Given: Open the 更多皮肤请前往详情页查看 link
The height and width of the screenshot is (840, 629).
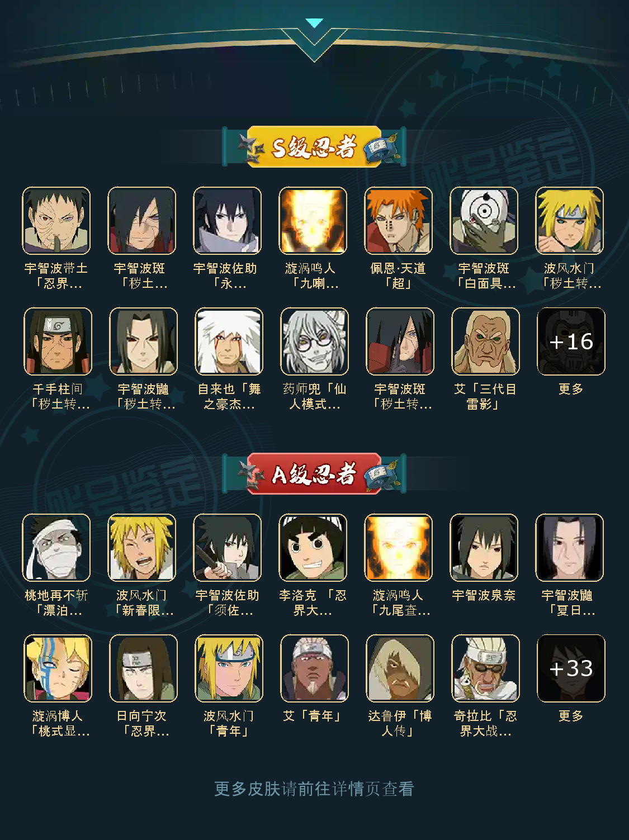Looking at the screenshot, I should (314, 789).
